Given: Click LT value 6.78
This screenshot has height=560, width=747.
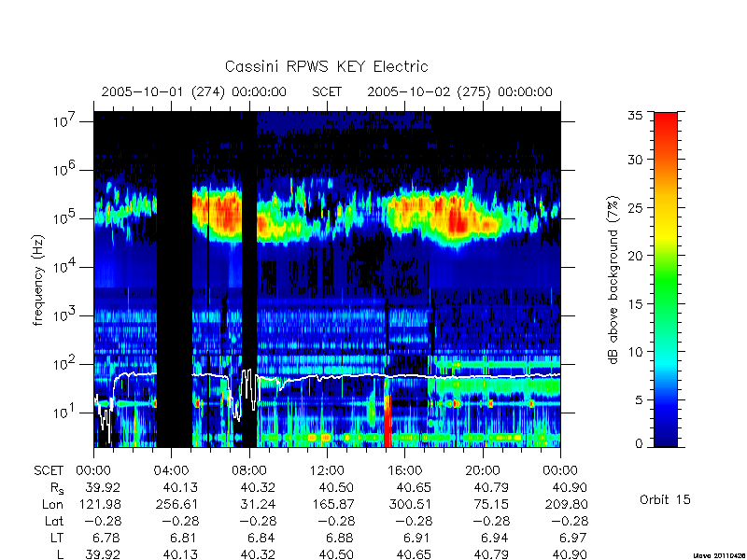Looking at the screenshot, I should pyautogui.click(x=106, y=539).
